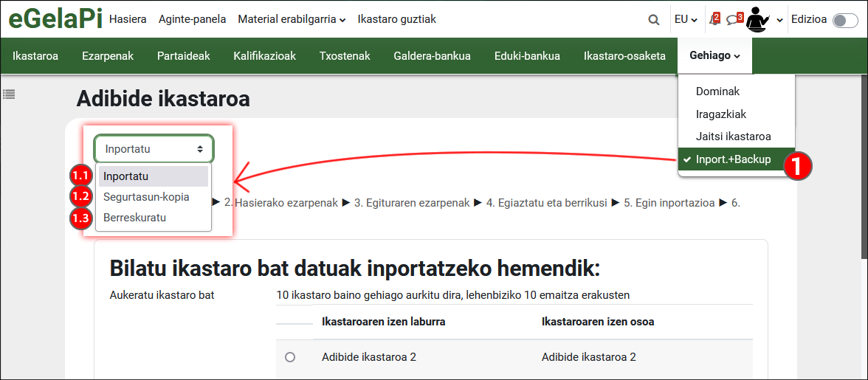Open the messages speech bubble icon
The height and width of the screenshot is (380, 868).
point(733,20)
